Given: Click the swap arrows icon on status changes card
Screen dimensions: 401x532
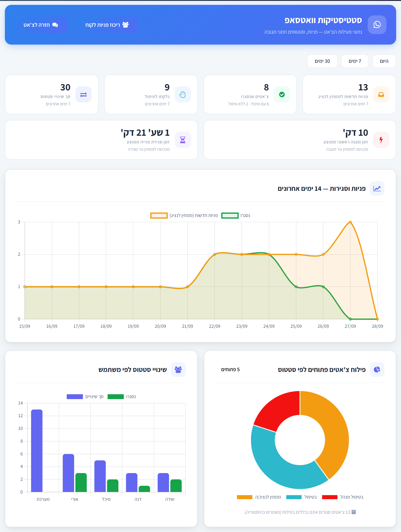Looking at the screenshot, I should coord(84,95).
